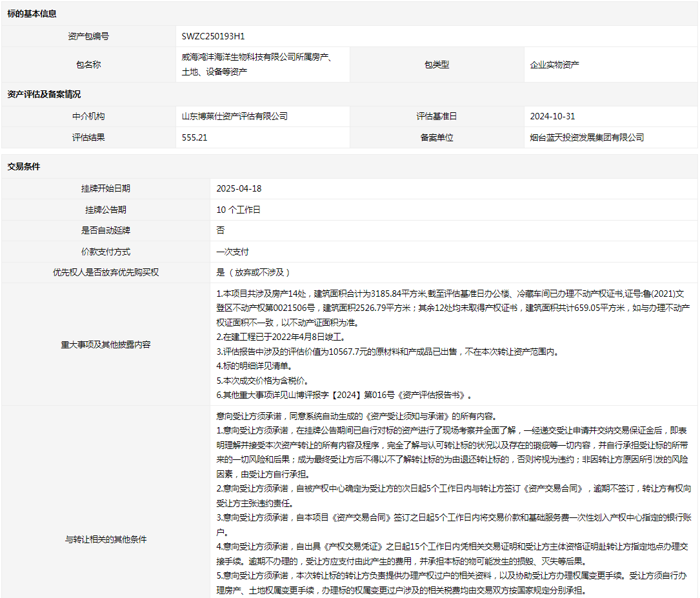
Task: Select the 企业实物资产 package type value
Action: tap(554, 65)
